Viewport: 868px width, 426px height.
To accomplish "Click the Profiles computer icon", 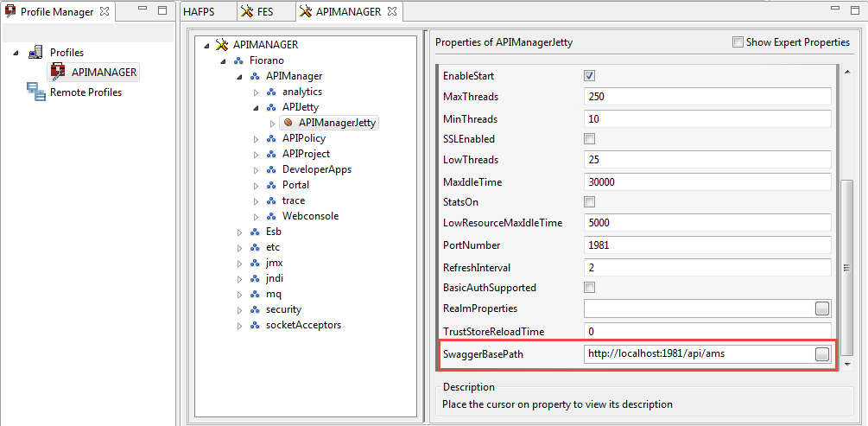I will pyautogui.click(x=35, y=53).
